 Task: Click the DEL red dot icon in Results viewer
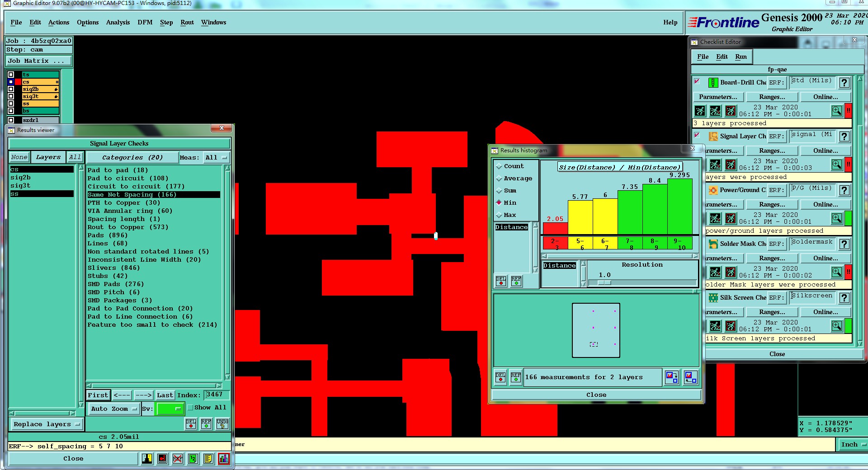click(x=191, y=423)
